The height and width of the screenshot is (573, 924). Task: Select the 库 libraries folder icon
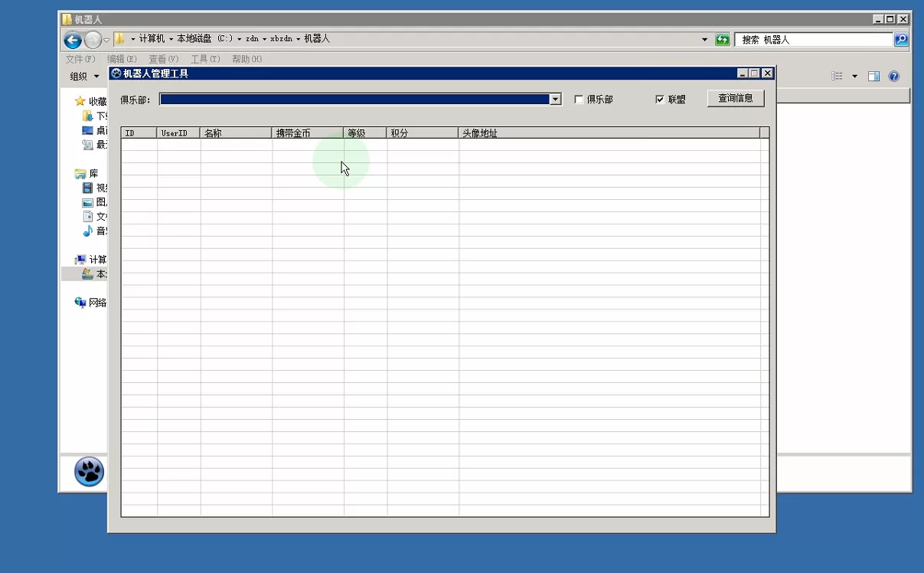80,174
